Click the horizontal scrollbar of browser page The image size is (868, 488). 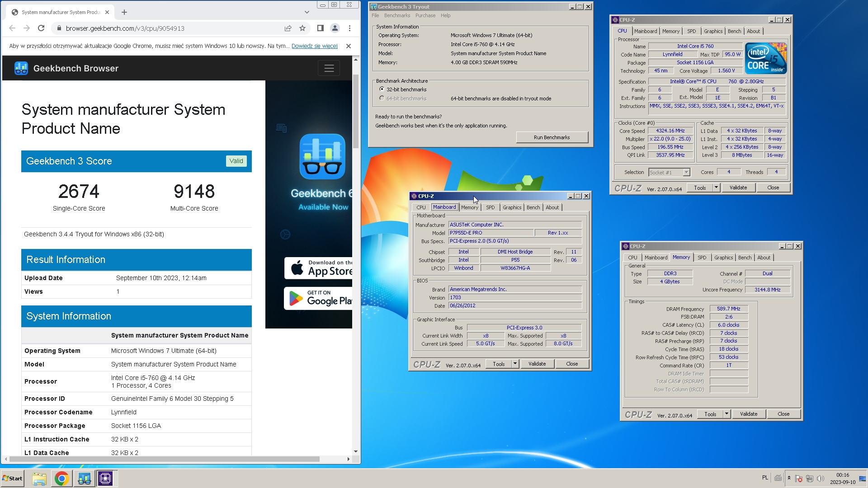164,459
